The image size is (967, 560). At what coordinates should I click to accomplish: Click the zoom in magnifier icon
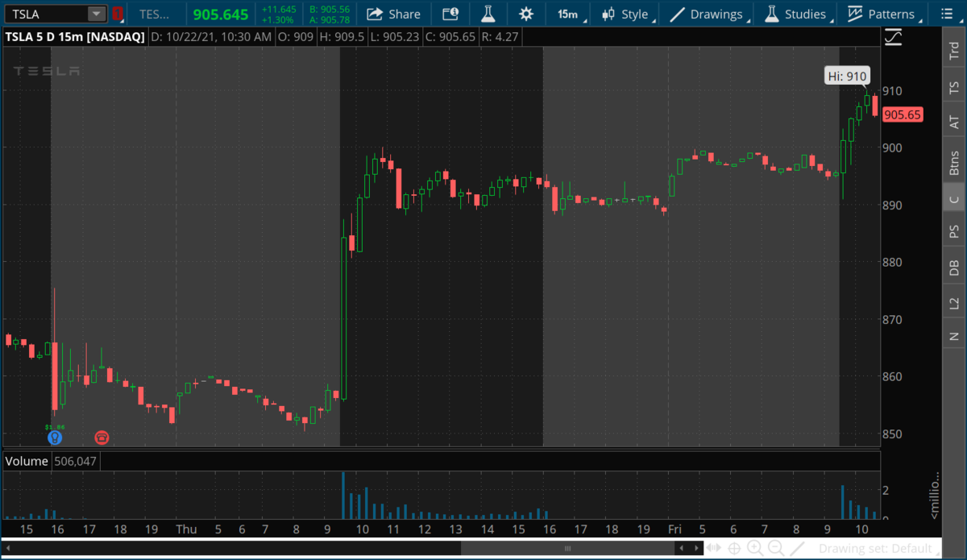pos(755,549)
